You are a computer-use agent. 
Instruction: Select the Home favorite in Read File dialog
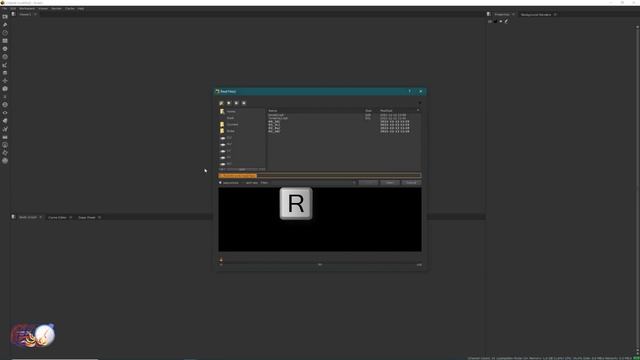(x=231, y=111)
